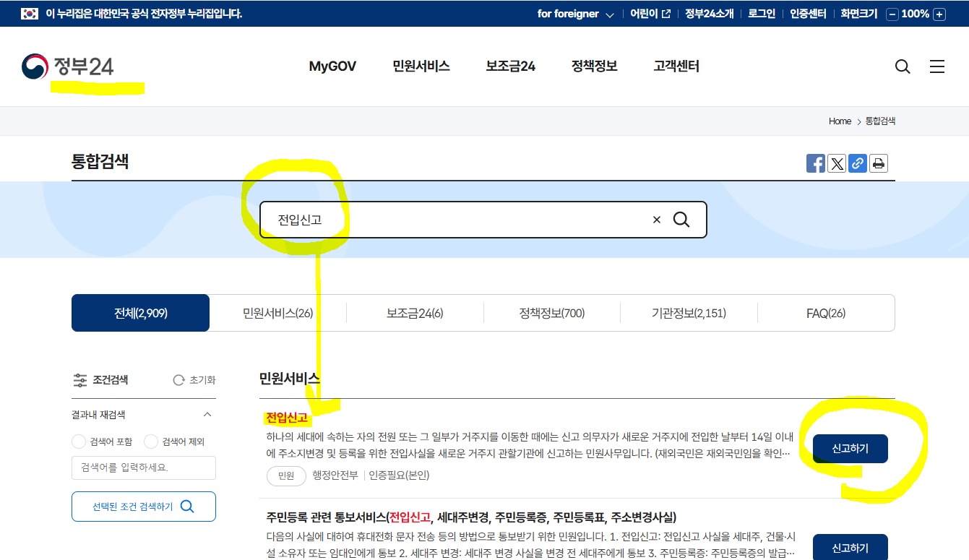This screenshot has width=969, height=560.
Task: Increase screen size with plus icon
Action: 939,14
